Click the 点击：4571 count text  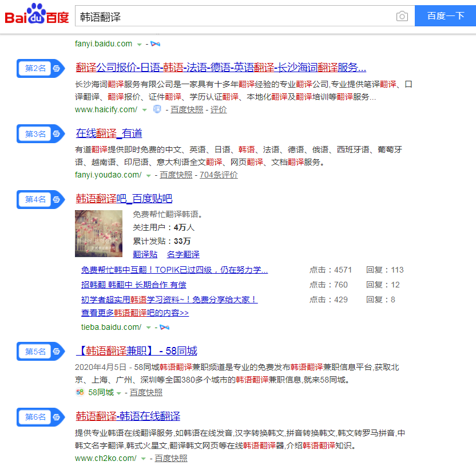point(330,270)
